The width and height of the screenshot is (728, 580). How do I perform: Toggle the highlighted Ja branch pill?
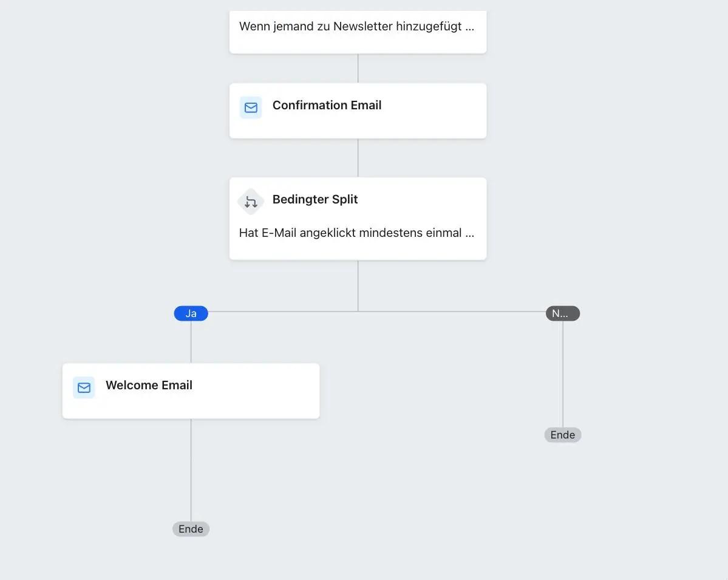click(x=191, y=313)
